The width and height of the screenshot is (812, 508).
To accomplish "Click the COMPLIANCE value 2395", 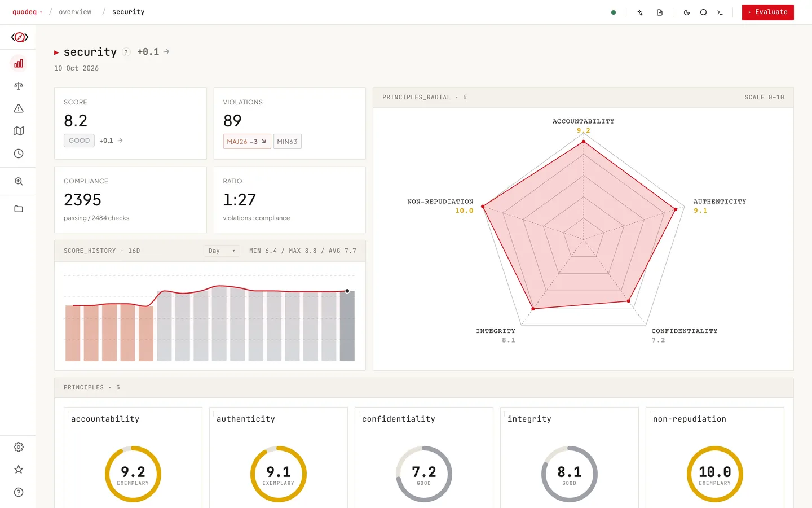I will pos(82,200).
